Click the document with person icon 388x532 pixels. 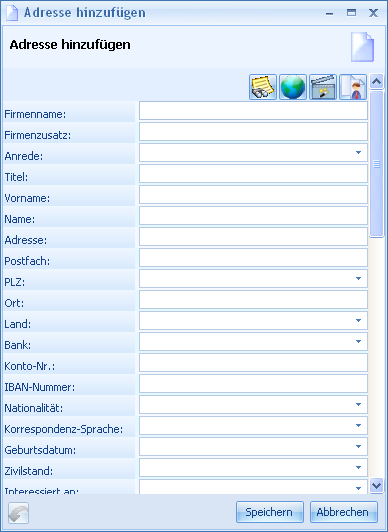point(353,87)
